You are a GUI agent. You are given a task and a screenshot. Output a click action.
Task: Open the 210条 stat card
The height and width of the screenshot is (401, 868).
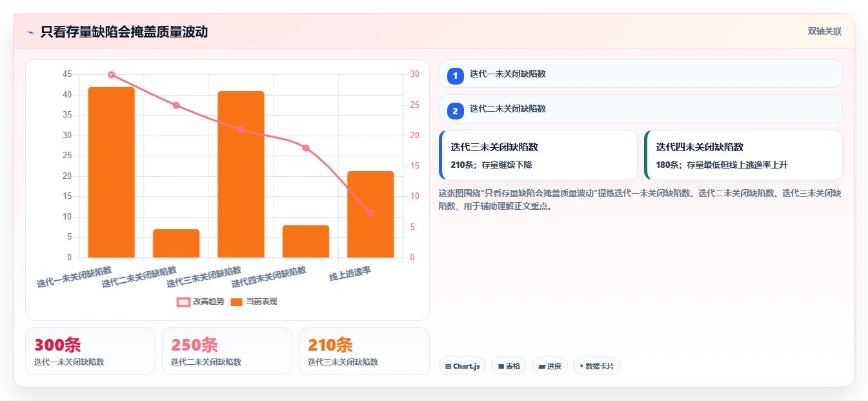click(364, 351)
